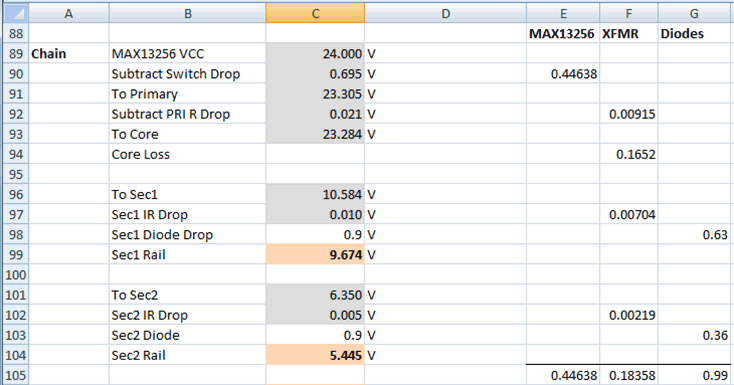Click the 'Subtract PRI R Drop' cell
Screen dimensions: 734x385
187,114
